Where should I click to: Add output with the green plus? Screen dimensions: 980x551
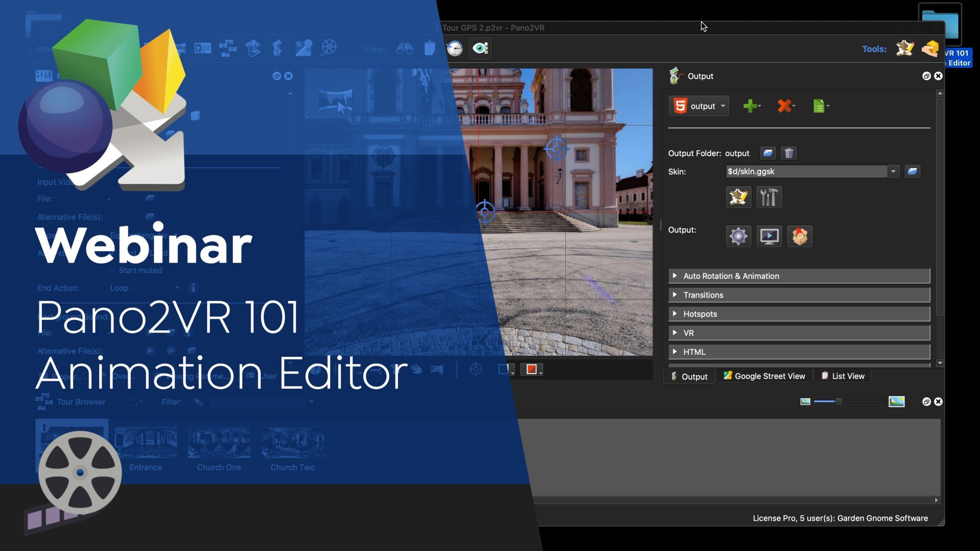click(751, 106)
